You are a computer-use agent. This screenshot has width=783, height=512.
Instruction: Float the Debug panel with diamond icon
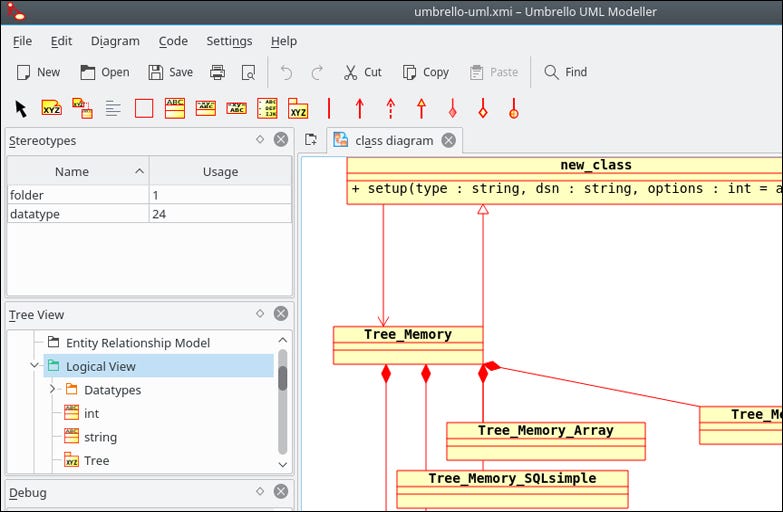point(260,491)
